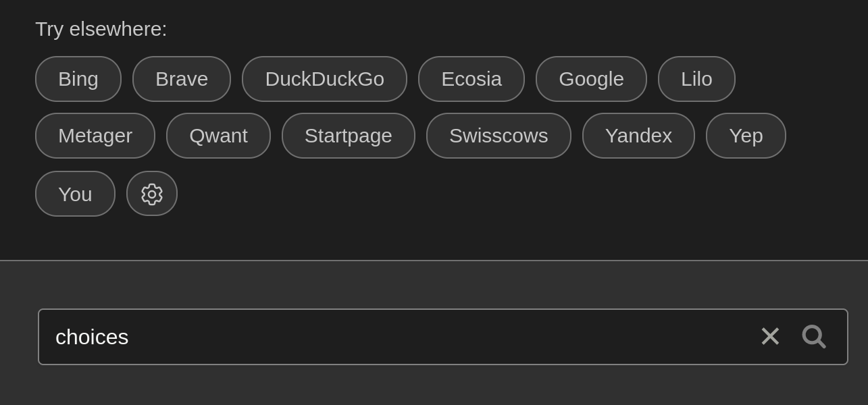Search the query on Bing
The height and width of the screenshot is (405, 868).
78,78
